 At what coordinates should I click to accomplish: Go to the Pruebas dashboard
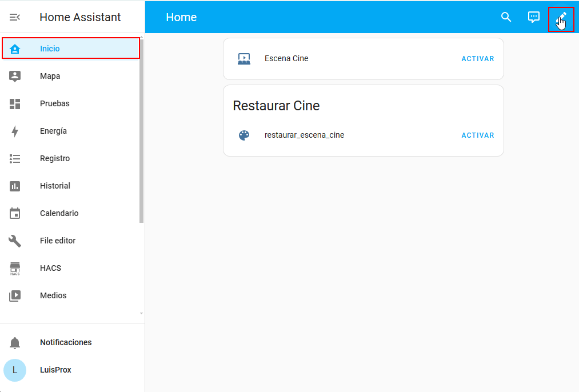(x=54, y=104)
